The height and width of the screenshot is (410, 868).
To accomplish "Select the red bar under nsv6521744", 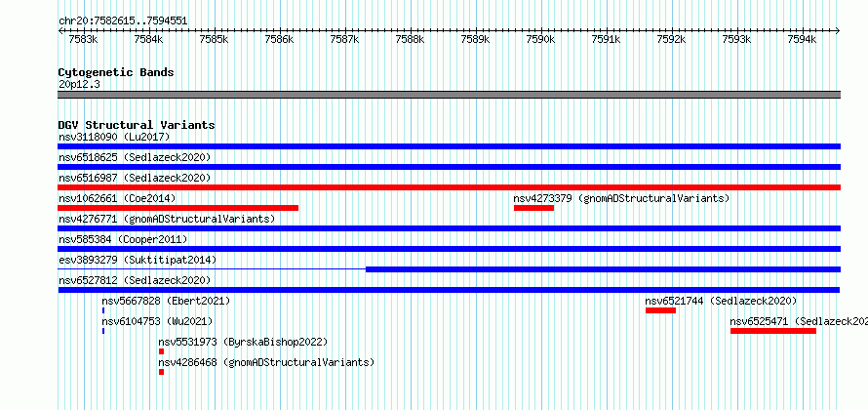I will (660, 310).
